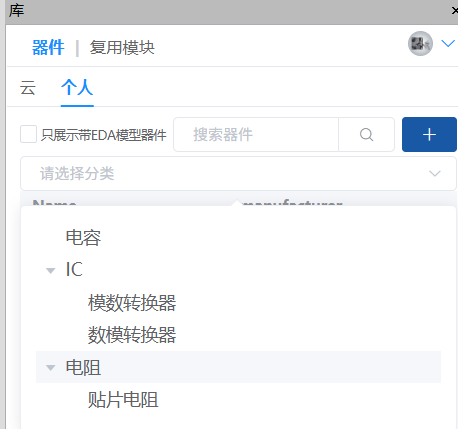This screenshot has width=458, height=429.
Task: Choose the 电容 category
Action: click(83, 238)
